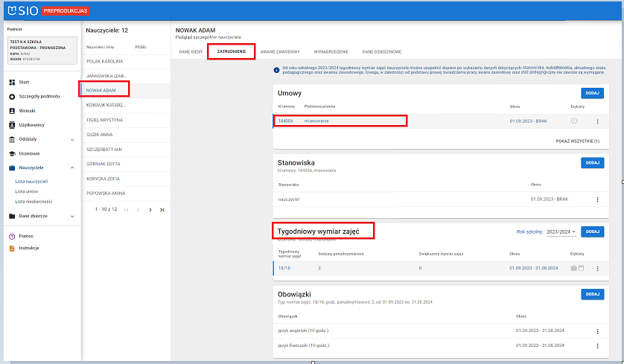Open three-dot menu in Stanowiska row

[597, 199]
